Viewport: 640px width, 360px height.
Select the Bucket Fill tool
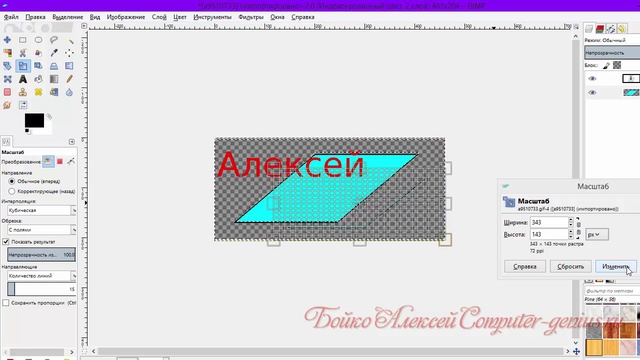point(38,79)
